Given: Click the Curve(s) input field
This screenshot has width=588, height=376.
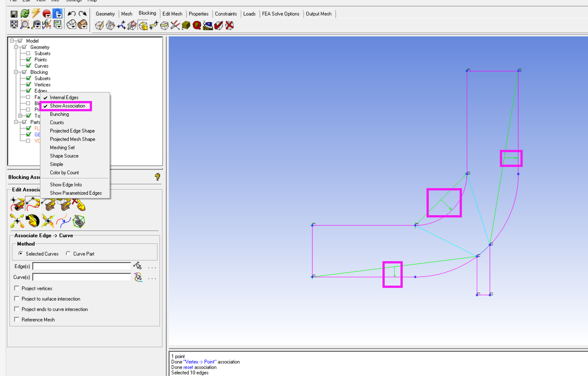Looking at the screenshot, I should click(x=82, y=277).
